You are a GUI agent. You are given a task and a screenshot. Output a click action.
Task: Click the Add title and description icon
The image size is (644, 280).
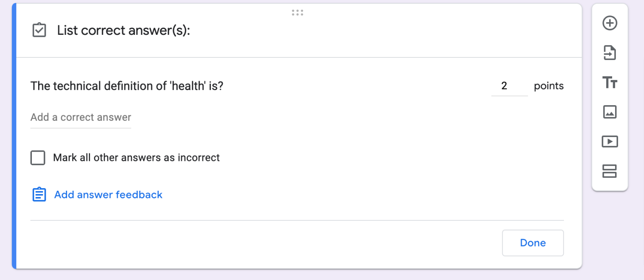[610, 83]
